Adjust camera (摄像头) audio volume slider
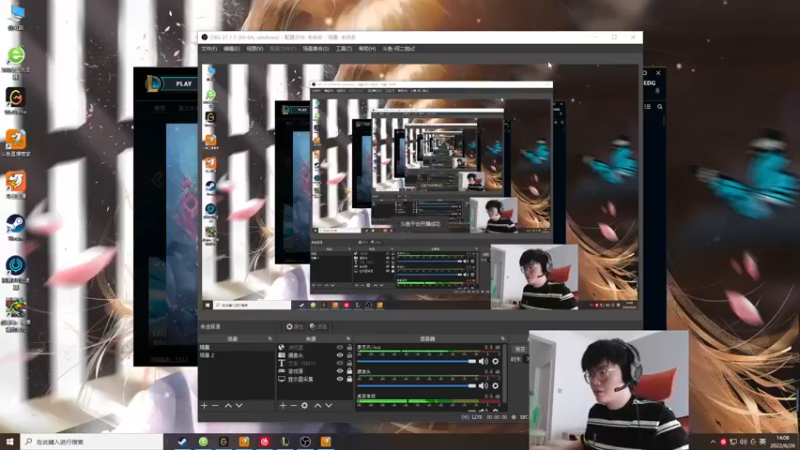The height and width of the screenshot is (450, 800). (416, 386)
